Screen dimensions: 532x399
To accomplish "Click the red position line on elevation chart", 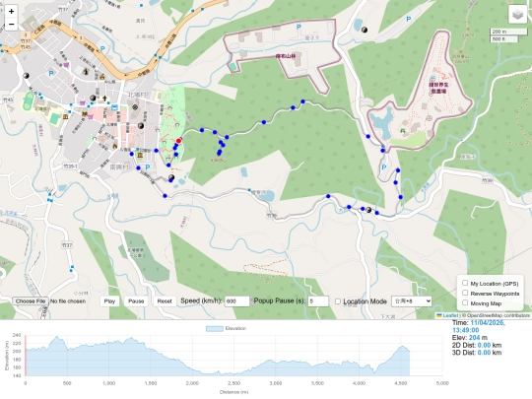I will pyautogui.click(x=26, y=356).
